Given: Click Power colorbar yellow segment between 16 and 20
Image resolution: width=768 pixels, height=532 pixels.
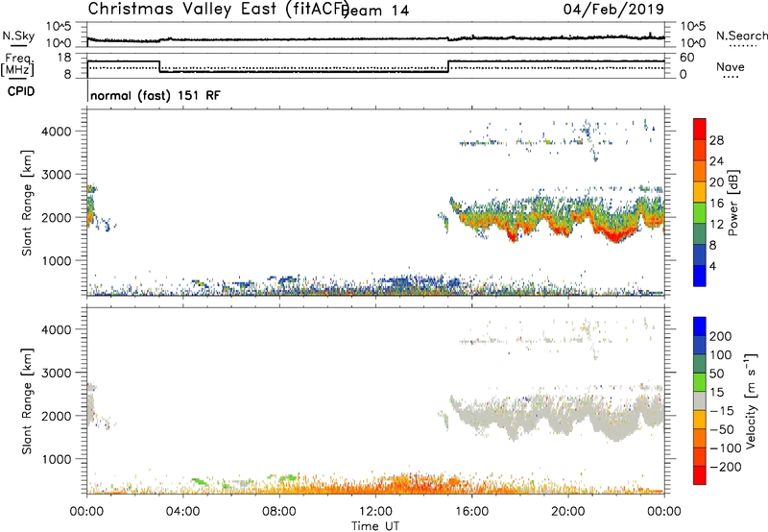Looking at the screenshot, I should [x=700, y=192].
